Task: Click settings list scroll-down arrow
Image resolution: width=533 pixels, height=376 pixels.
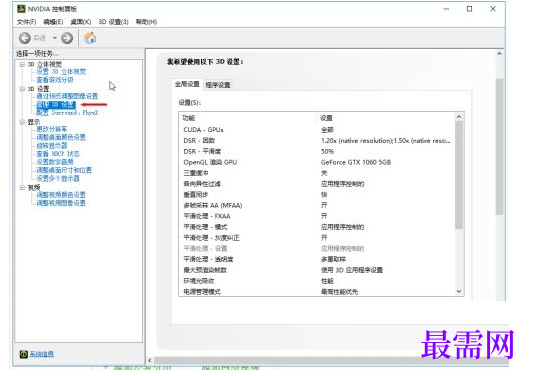Action: [459, 291]
